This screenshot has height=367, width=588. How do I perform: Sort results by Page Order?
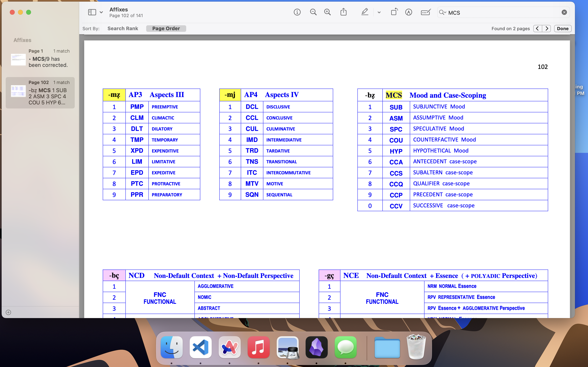click(x=166, y=28)
